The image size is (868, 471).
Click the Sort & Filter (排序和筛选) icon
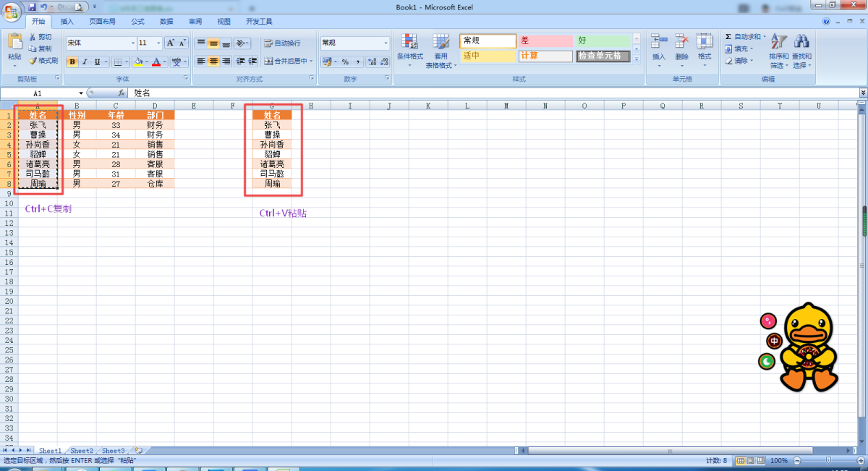click(778, 42)
